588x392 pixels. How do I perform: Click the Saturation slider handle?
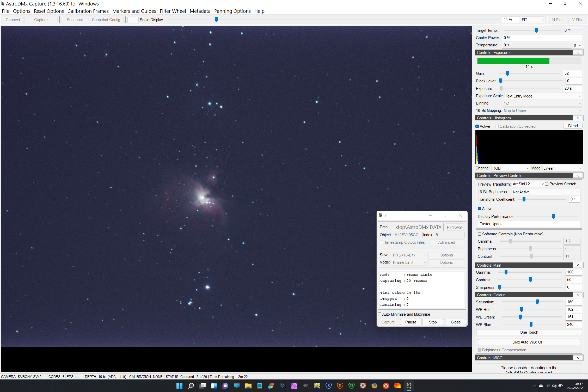[537, 302]
